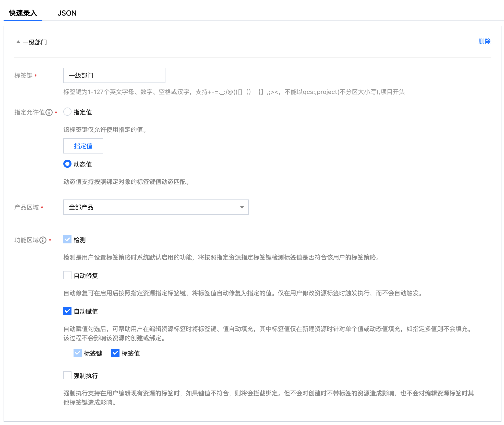Collapse the 一级部门 section triangle
504x425 pixels.
click(18, 42)
